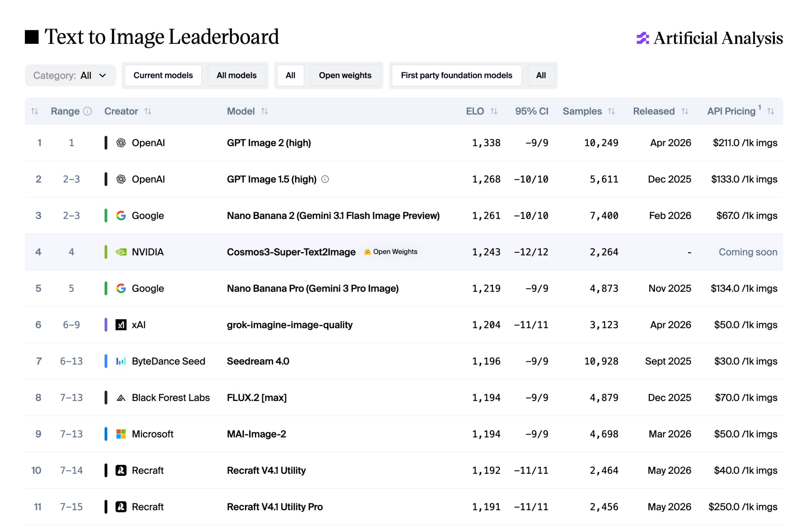
Task: Open the Seedream 4.0 model link
Action: pos(258,361)
